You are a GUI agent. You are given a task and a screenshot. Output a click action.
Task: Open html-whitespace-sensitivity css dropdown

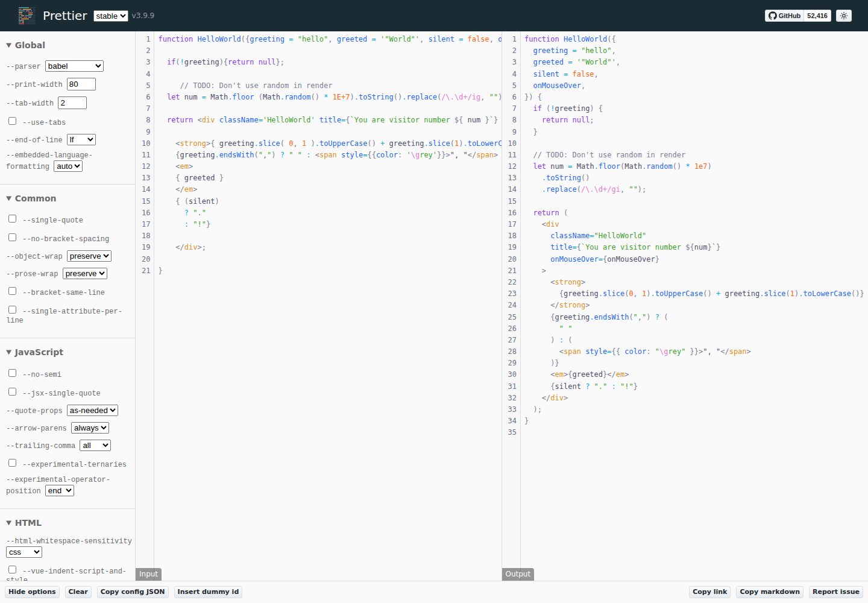[24, 552]
